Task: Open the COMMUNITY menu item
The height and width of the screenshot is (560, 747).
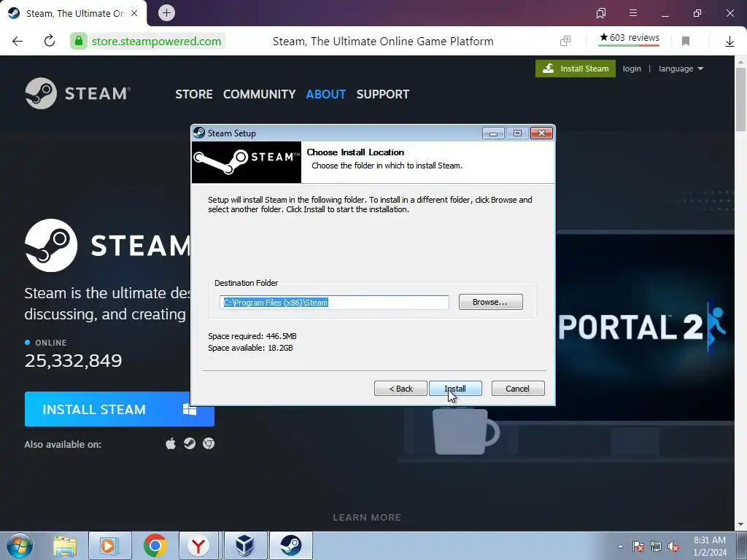Action: pyautogui.click(x=259, y=94)
